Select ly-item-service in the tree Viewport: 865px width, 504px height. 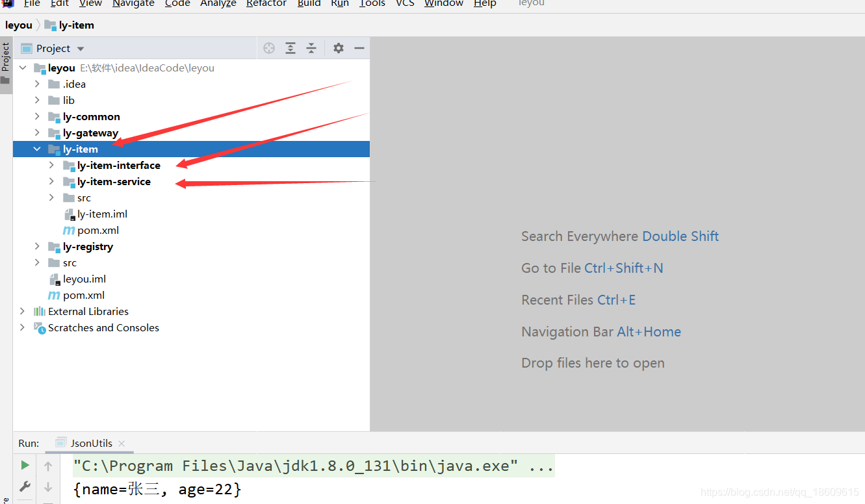[x=114, y=181]
